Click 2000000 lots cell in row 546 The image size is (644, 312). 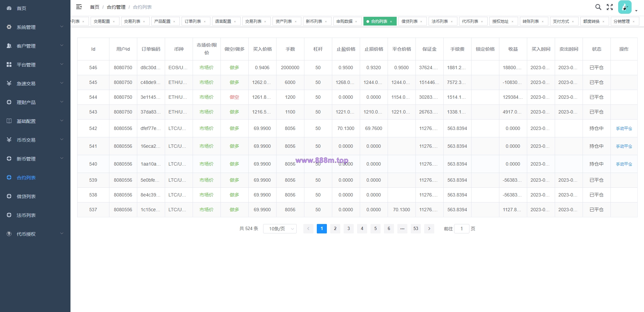click(x=290, y=68)
